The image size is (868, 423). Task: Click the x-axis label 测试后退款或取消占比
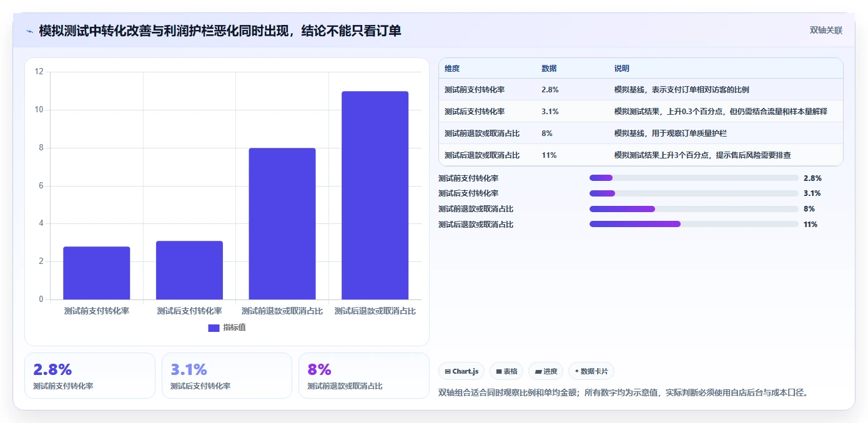375,311
